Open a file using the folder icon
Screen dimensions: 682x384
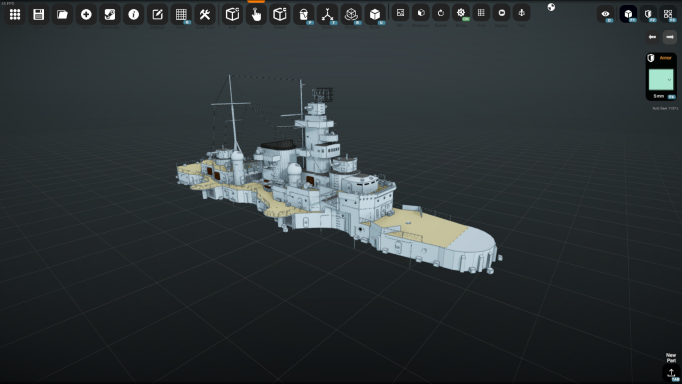pos(62,14)
